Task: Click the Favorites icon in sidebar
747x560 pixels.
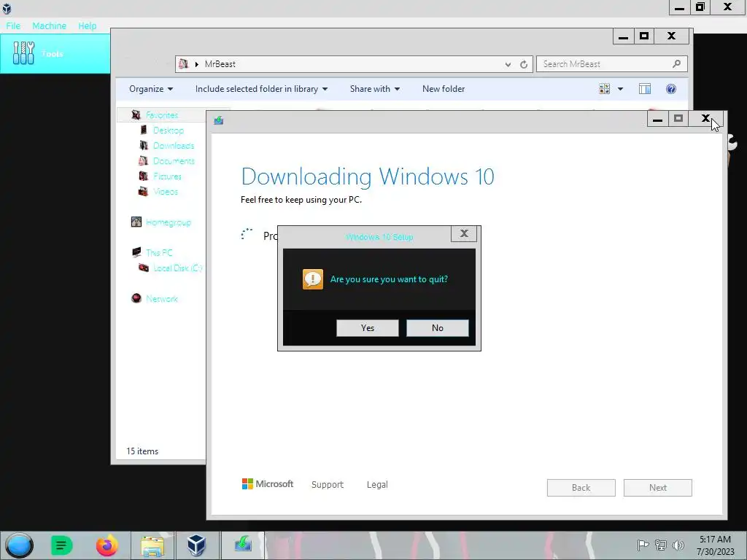Action: coord(136,114)
